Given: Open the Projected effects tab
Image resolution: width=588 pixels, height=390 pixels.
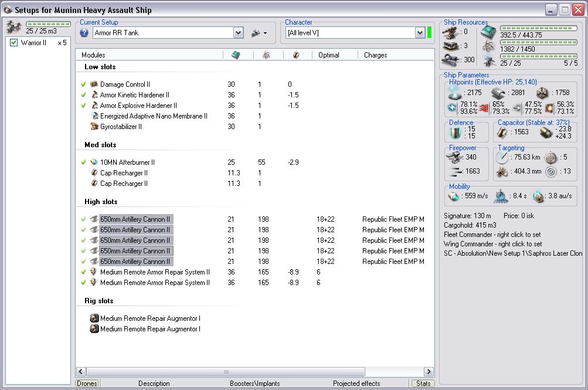Looking at the screenshot, I should tap(356, 383).
